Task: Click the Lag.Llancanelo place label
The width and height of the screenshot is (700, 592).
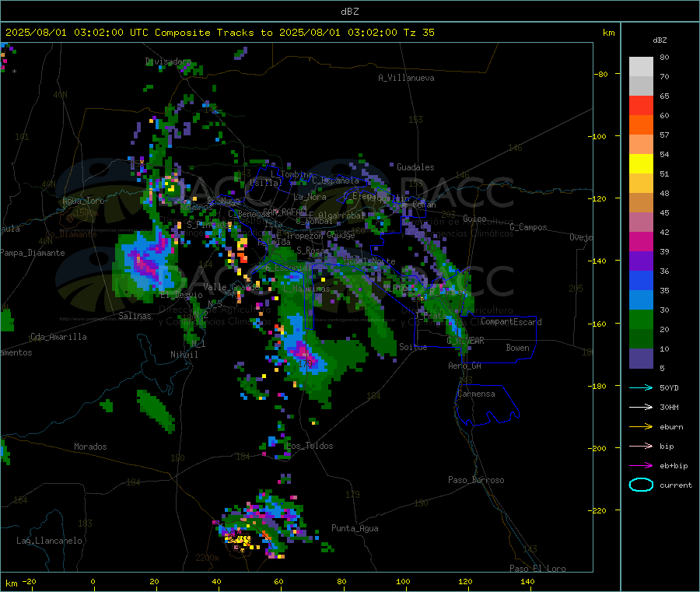Action: pyautogui.click(x=50, y=541)
